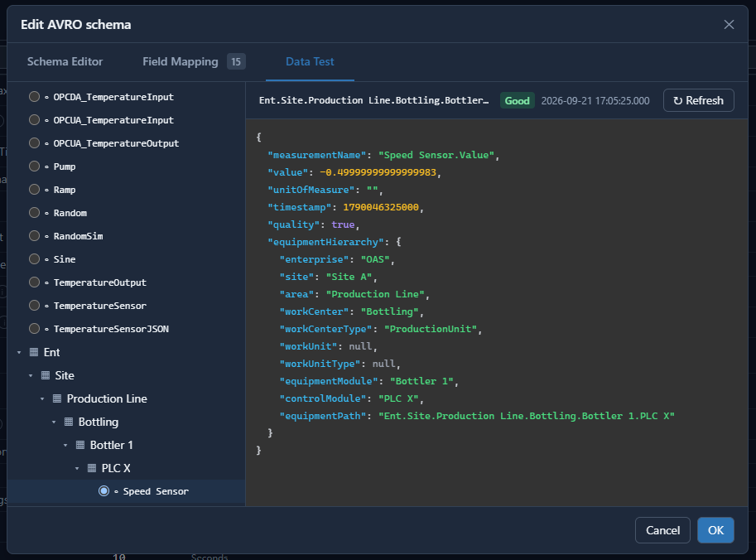Image resolution: width=756 pixels, height=560 pixels.
Task: Click the "ProductionUnit" workCenterType value
Action: click(x=431, y=329)
